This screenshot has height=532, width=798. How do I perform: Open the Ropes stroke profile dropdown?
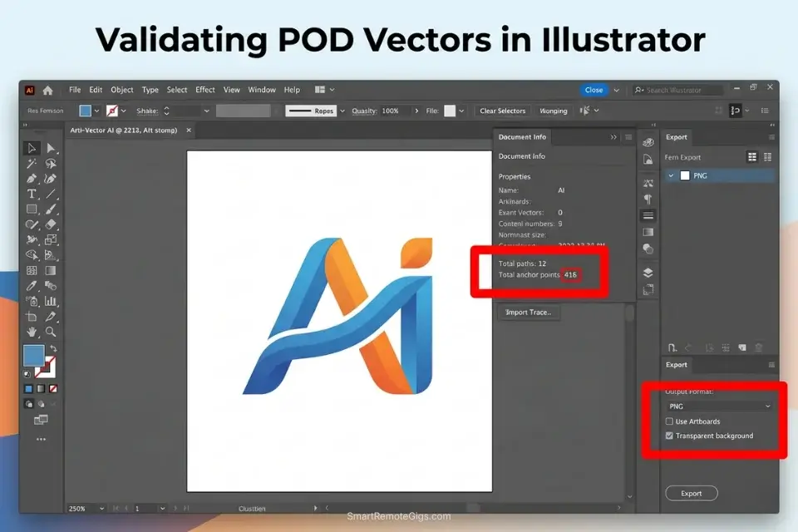(x=342, y=111)
